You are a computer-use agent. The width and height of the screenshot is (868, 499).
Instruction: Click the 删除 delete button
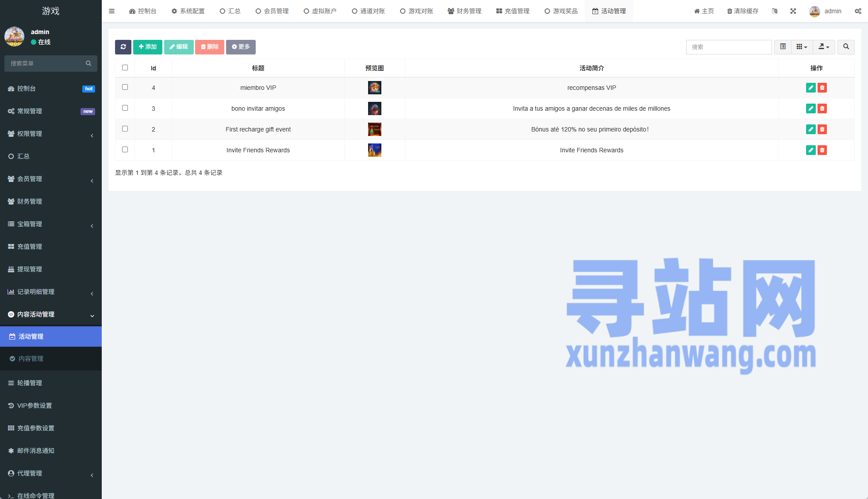pos(210,47)
